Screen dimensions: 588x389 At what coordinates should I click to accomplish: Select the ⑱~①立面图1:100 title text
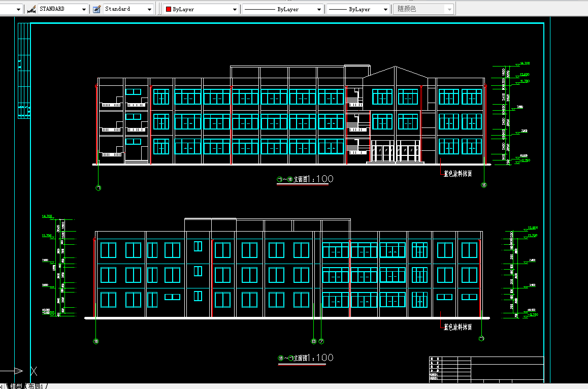coord(305,358)
